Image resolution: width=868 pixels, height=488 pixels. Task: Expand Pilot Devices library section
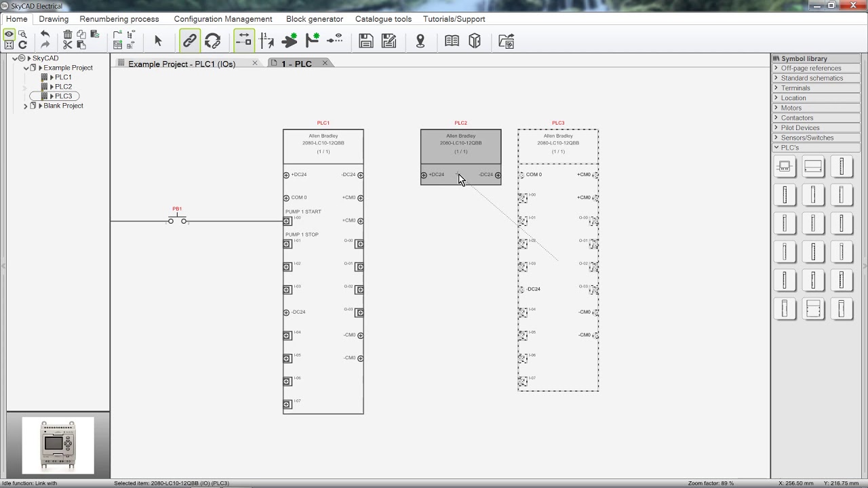[x=817, y=127]
